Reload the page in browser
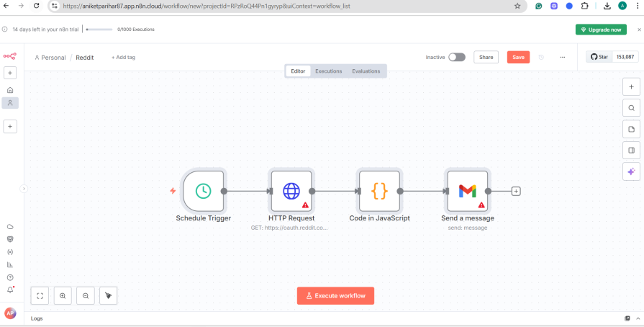This screenshot has width=644, height=327. (37, 6)
